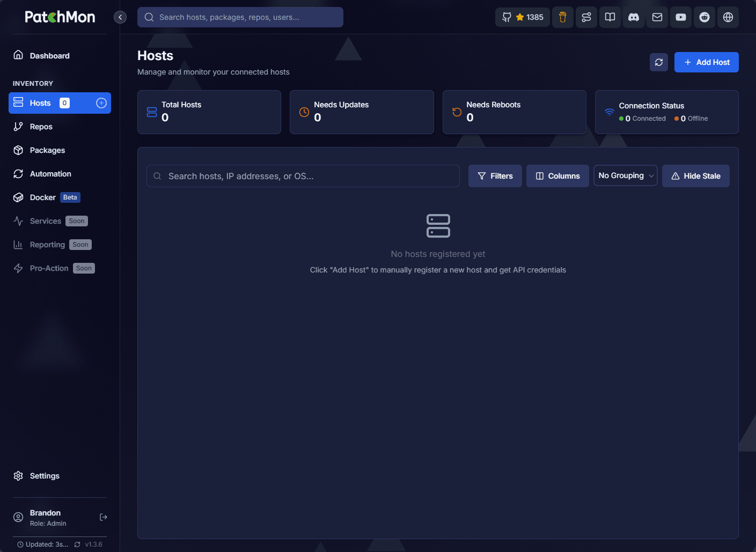The height and width of the screenshot is (552, 756).
Task: Click the Updated: 3s... status text
Action: click(47, 544)
